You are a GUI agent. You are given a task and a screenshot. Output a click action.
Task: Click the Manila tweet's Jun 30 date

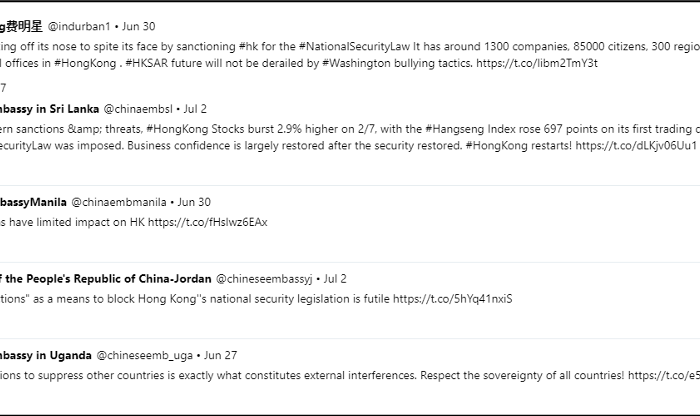(x=194, y=202)
